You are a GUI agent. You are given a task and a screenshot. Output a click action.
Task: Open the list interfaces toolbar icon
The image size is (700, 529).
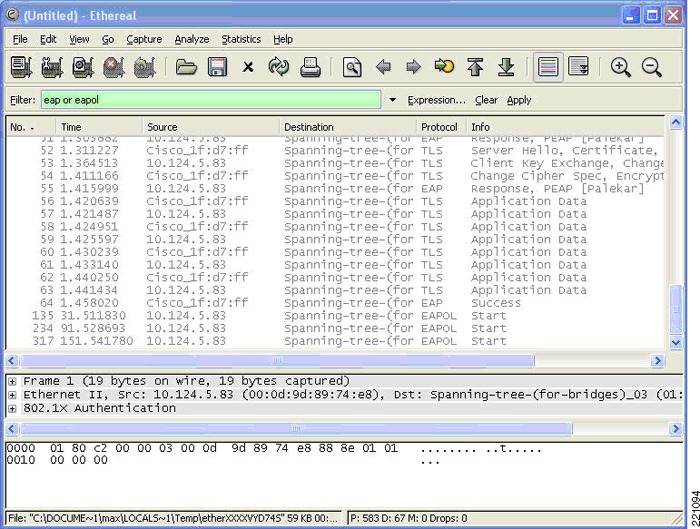(x=21, y=67)
